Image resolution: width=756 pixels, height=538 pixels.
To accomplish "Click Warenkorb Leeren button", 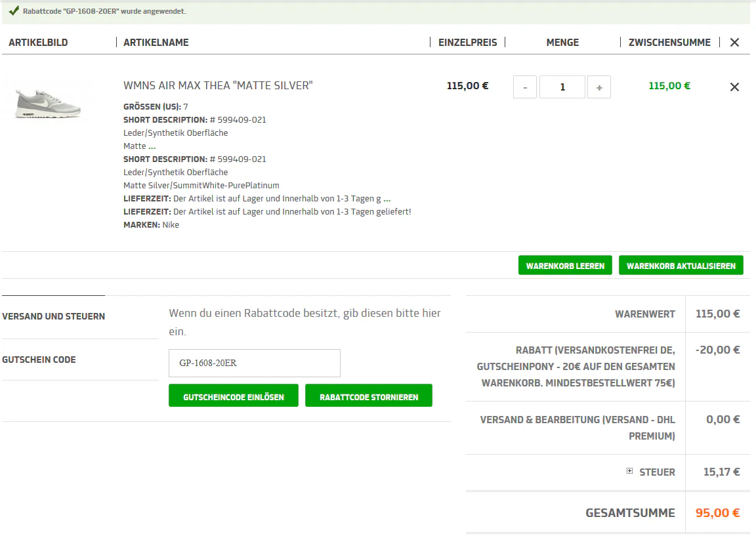I will tap(565, 266).
